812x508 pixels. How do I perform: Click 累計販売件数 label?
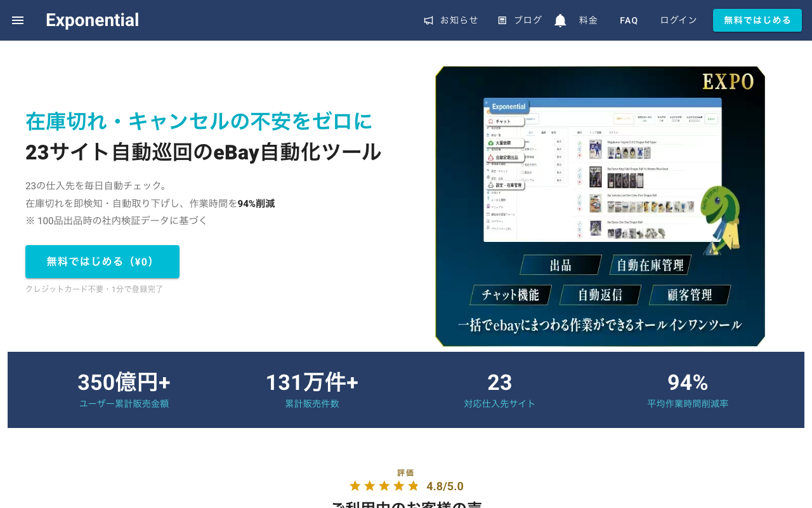(312, 404)
